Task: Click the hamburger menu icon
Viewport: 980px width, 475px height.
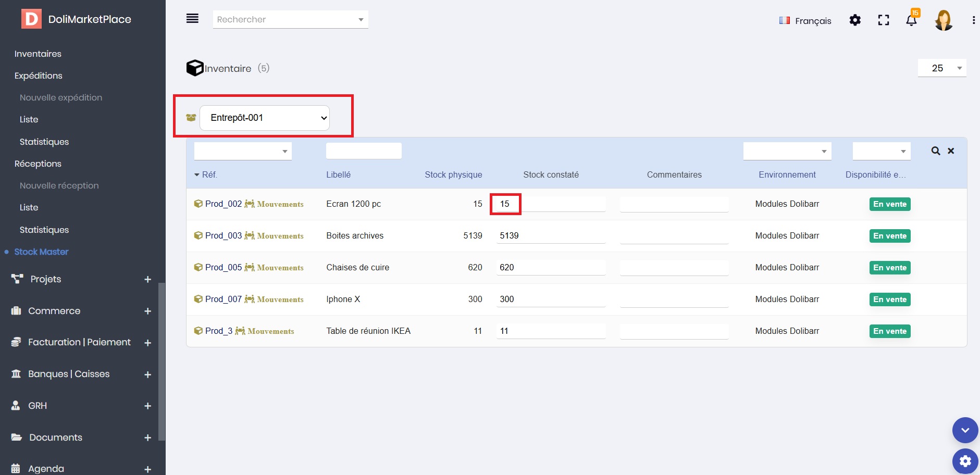Action: pyautogui.click(x=192, y=19)
